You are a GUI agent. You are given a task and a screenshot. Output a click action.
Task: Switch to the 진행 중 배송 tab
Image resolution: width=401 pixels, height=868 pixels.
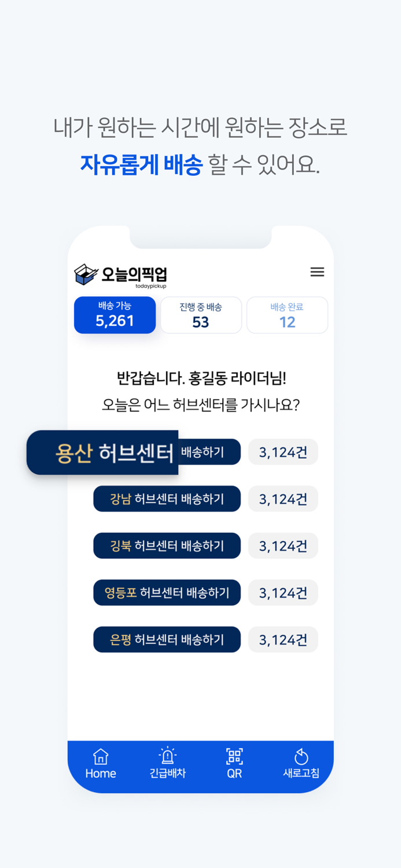click(x=201, y=315)
